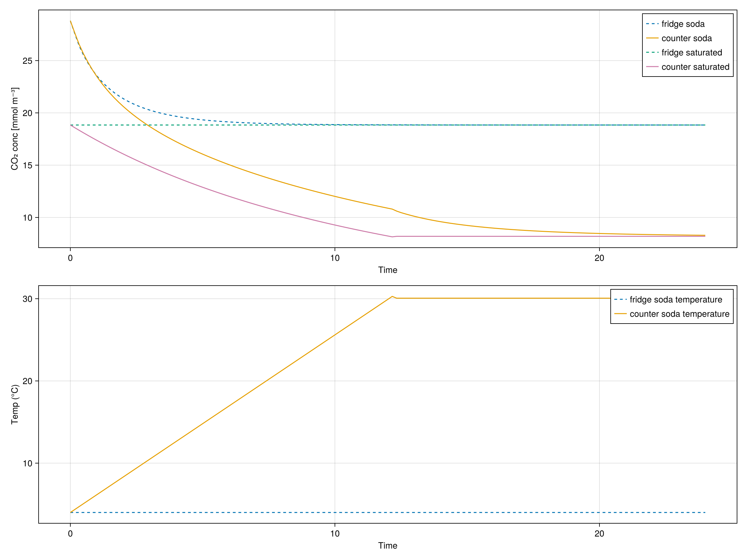Click the x-axis tick '10' in the top plot
Viewport: 747px width, 560px height.
pyautogui.click(x=335, y=258)
